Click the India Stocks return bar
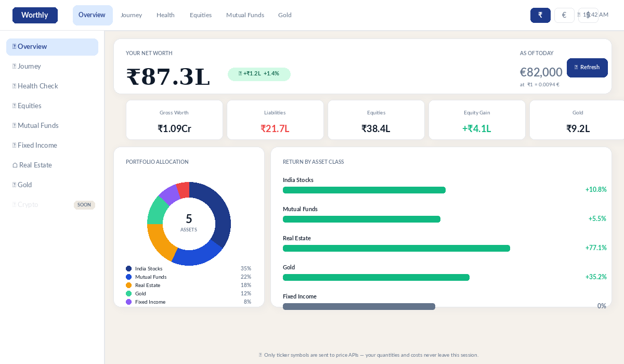Viewport: 624px width, 364px height. coord(364,190)
